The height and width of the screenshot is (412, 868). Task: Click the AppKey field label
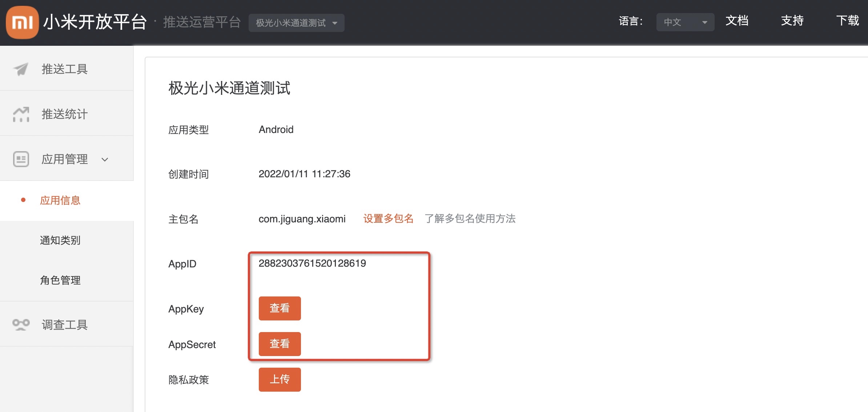coord(186,309)
